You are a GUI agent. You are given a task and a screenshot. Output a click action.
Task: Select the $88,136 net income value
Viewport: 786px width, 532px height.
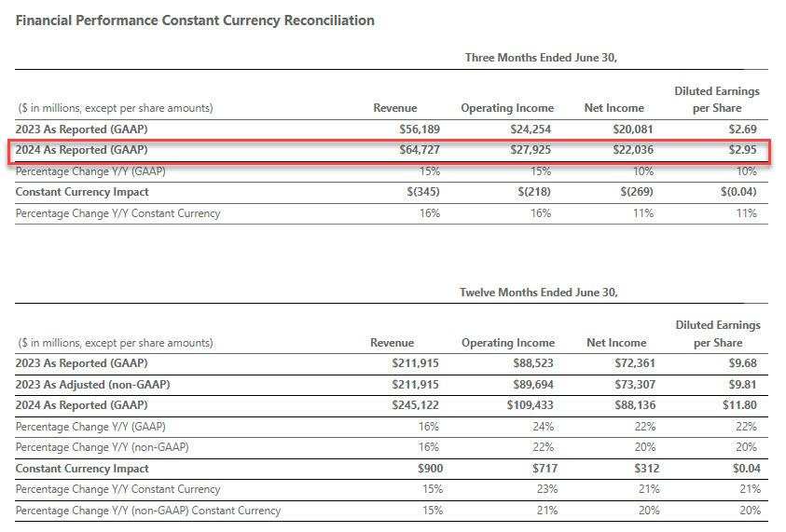637,405
